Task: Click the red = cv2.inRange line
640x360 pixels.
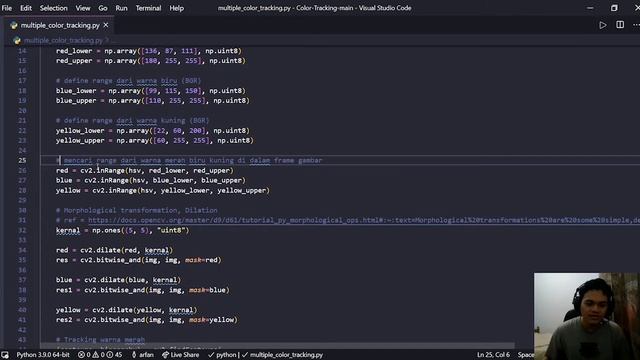Action: click(144, 170)
